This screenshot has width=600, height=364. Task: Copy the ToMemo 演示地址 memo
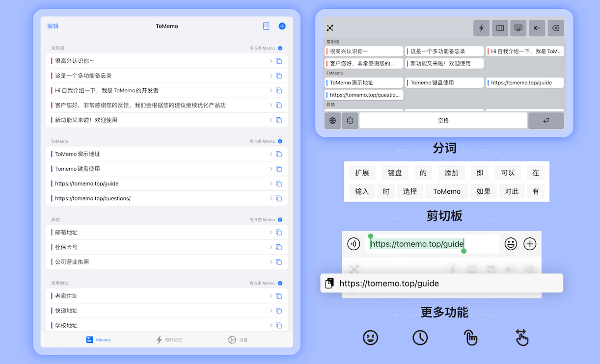point(279,154)
